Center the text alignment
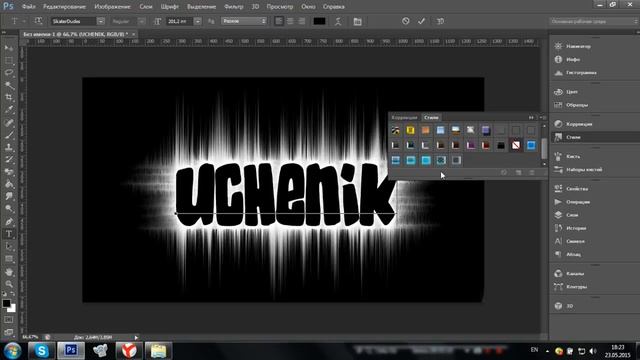 (290, 21)
